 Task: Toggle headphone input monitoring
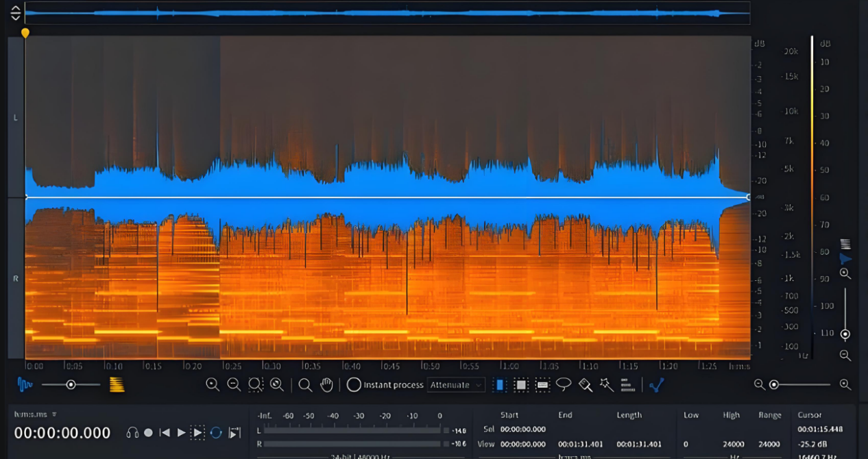click(132, 432)
